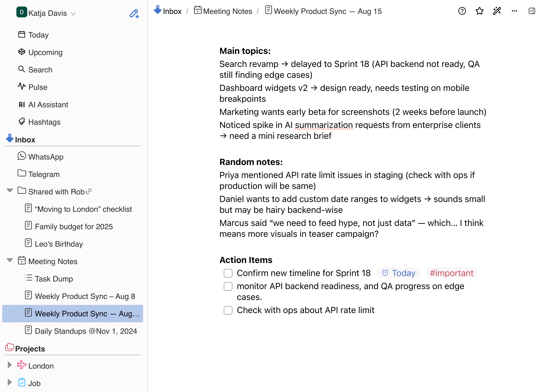The width and height of the screenshot is (545, 392).
Task: Click the Katja Davis avatar icon
Action: coord(22,12)
